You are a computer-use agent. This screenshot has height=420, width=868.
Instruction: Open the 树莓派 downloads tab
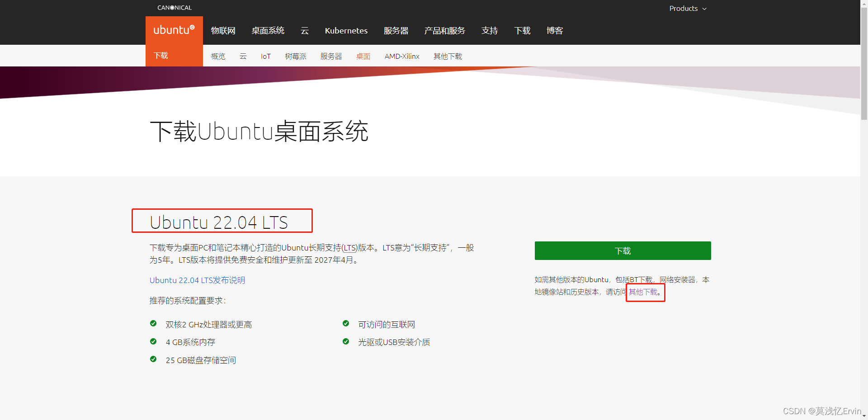296,56
